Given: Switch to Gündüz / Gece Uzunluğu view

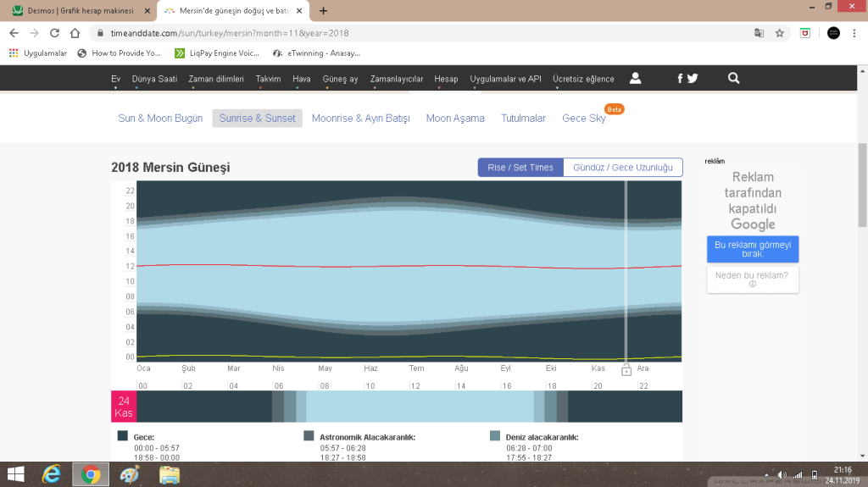Looking at the screenshot, I should tap(622, 167).
